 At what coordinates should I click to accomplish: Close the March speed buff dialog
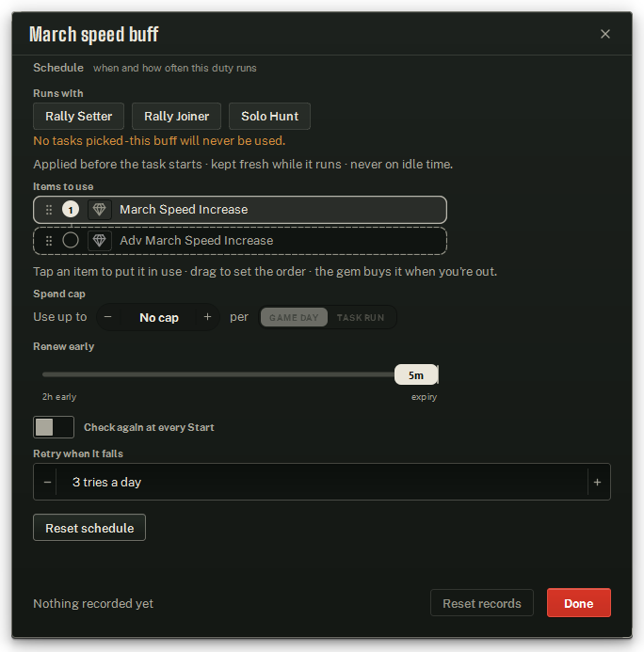604,34
